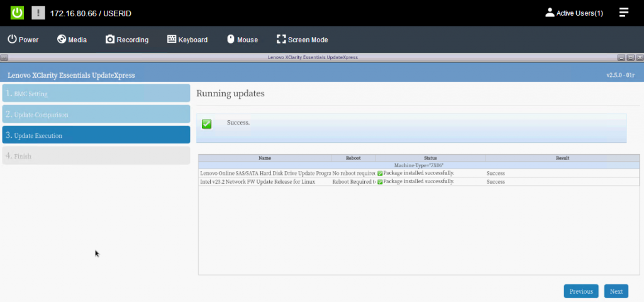Click status check icon for SAS/SATA update
Viewport: 644px width, 302px height.
point(380,174)
